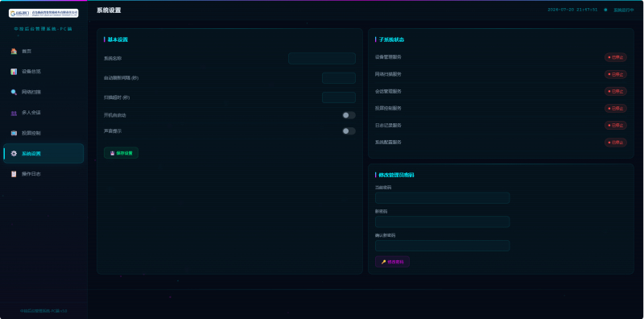The image size is (644, 319).
Task: Open the 系统设置 sidebar menu item
Action: 43,153
